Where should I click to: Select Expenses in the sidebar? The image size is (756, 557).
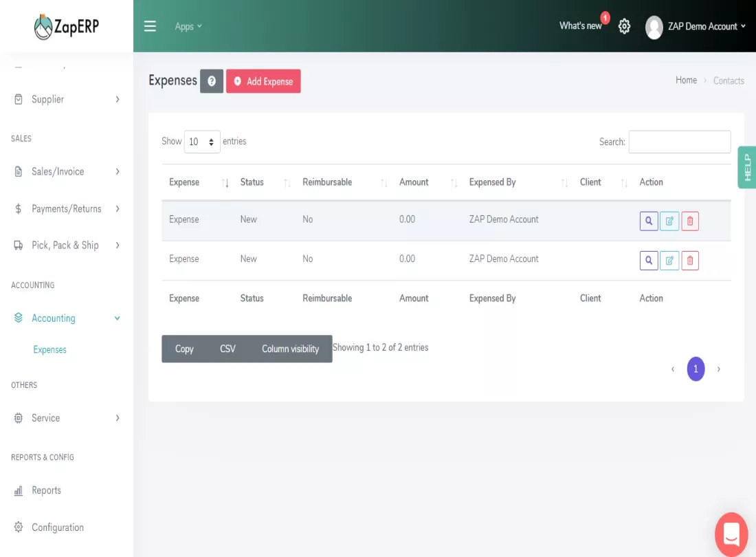pyautogui.click(x=49, y=349)
